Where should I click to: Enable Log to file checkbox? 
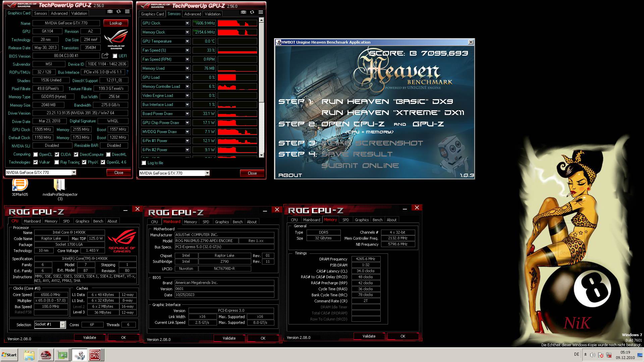click(144, 163)
